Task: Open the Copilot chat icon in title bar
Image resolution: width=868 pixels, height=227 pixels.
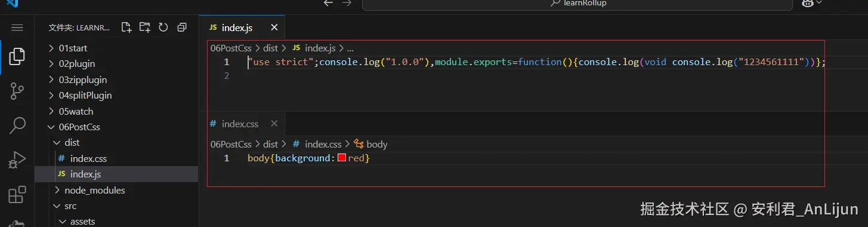Action: tap(808, 3)
